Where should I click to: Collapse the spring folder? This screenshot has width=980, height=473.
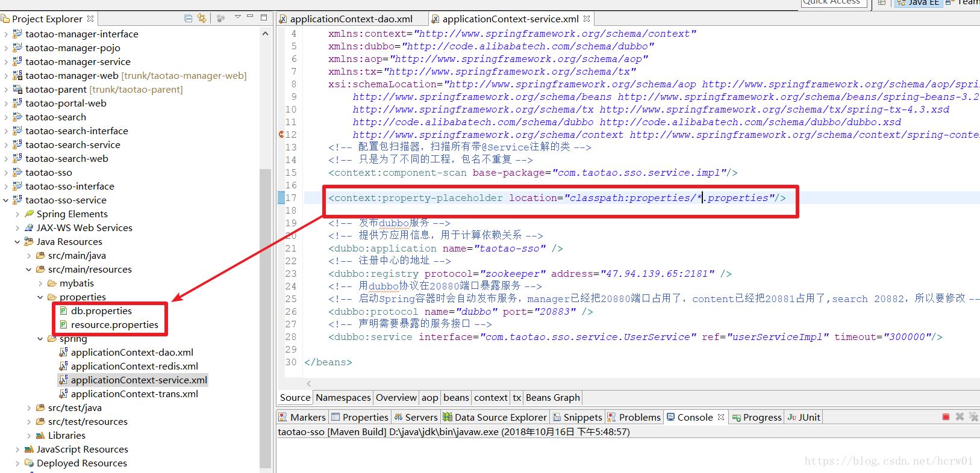pyautogui.click(x=40, y=339)
